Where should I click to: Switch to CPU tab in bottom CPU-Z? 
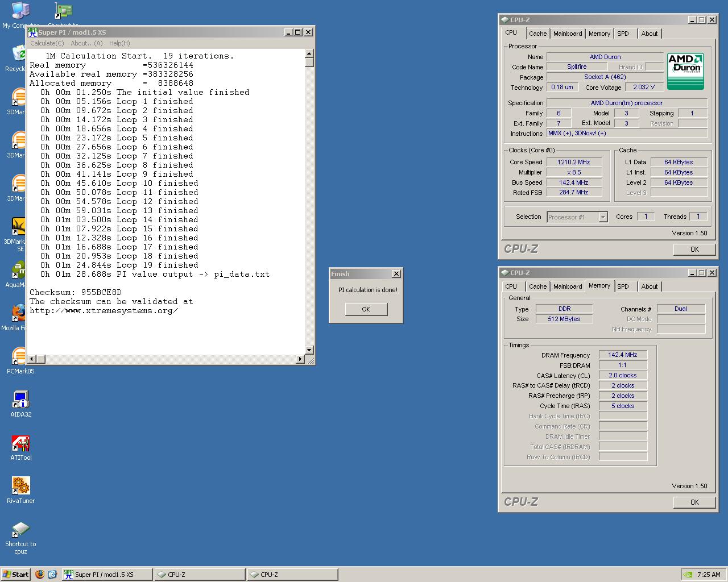(511, 286)
